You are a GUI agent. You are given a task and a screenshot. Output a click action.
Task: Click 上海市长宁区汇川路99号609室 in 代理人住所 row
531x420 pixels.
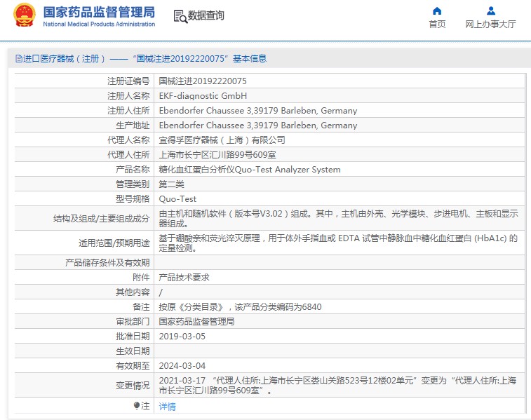coord(217,155)
